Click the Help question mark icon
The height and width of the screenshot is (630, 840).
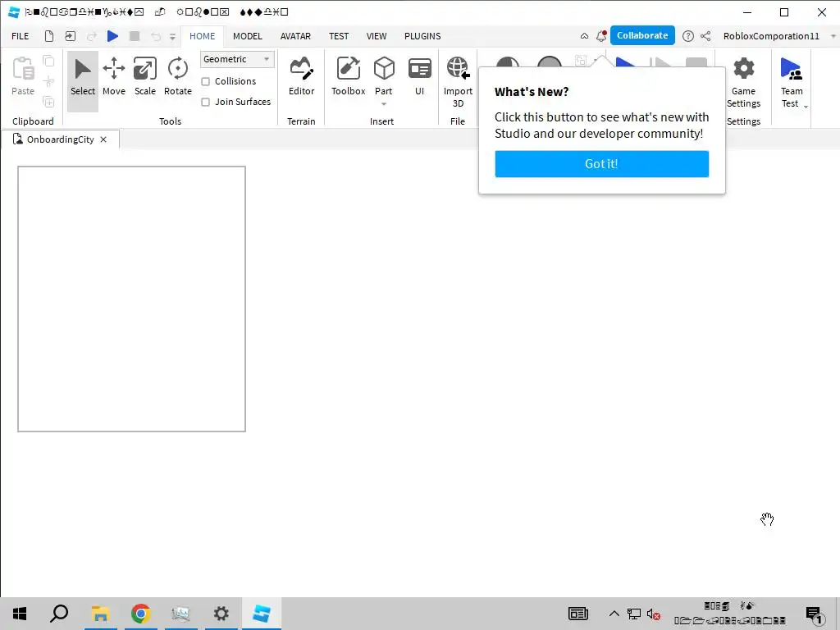click(688, 36)
